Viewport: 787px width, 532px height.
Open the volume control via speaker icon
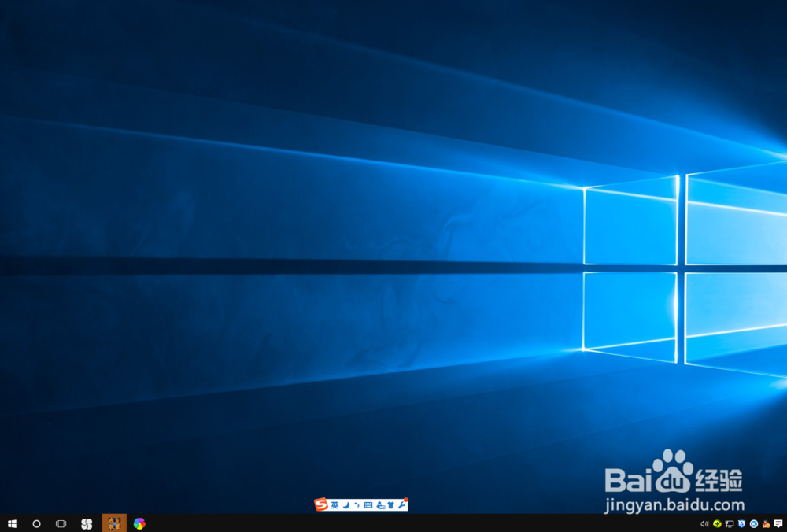(704, 523)
